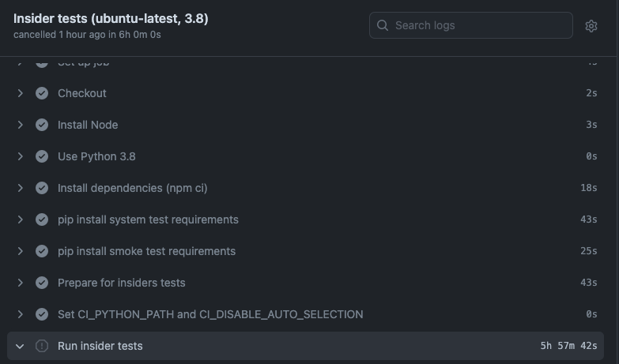Viewport: 619px width, 364px height.
Task: Click the Checkout success check icon
Action: 42,93
